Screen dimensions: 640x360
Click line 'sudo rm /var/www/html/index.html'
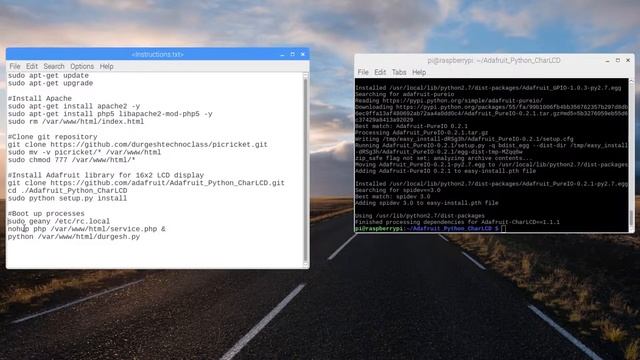(x=76, y=122)
